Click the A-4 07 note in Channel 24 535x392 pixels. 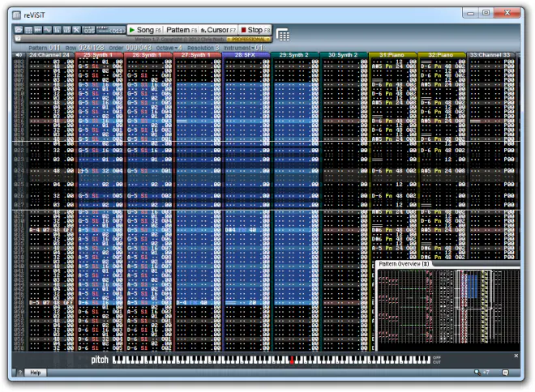[40, 230]
